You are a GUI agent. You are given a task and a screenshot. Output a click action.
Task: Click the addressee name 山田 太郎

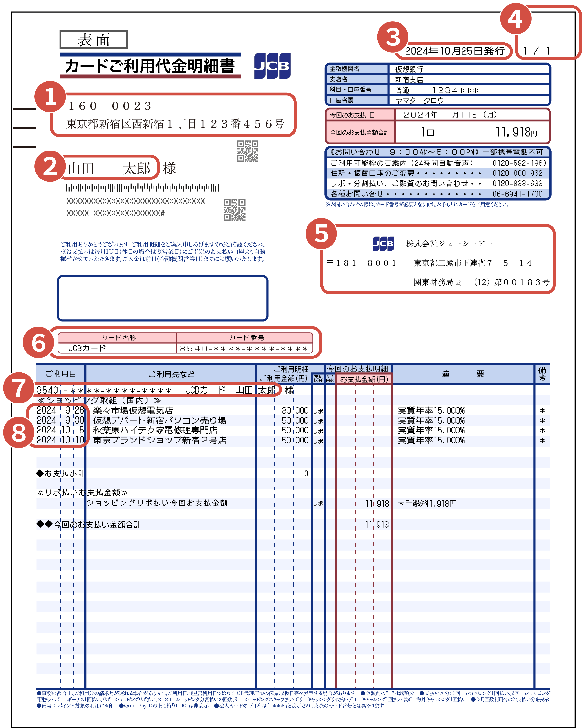pos(109,168)
